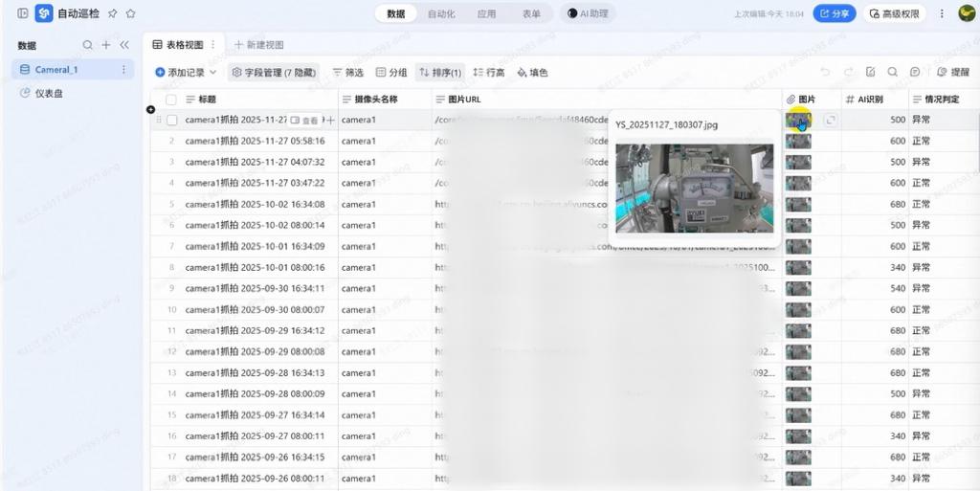Click the black plus marker above row one
The height and width of the screenshot is (491, 980).
(x=150, y=109)
